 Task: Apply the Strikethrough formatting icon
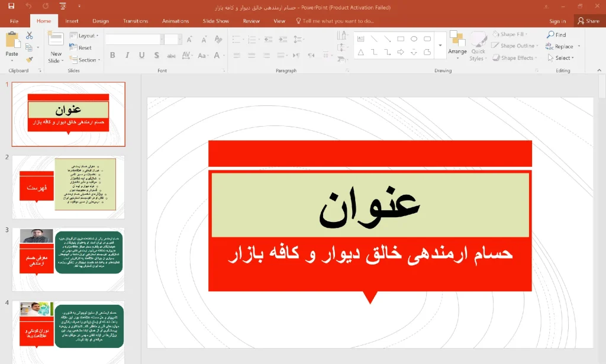pos(172,55)
